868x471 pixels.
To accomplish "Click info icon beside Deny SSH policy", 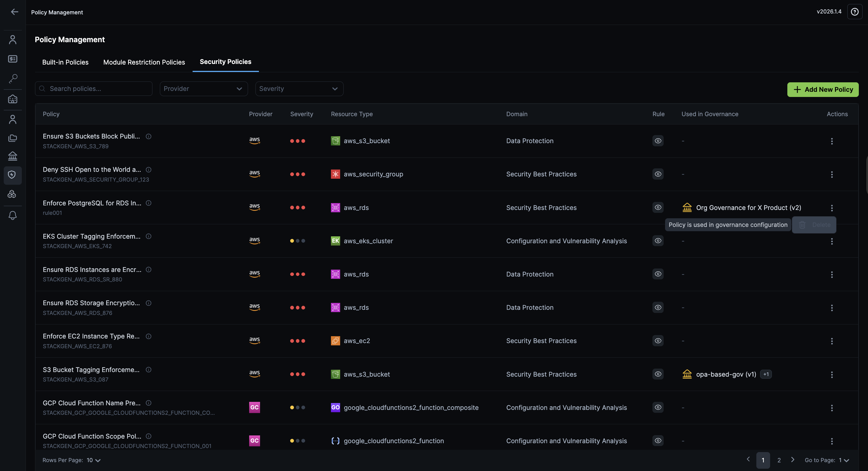I will pos(149,170).
